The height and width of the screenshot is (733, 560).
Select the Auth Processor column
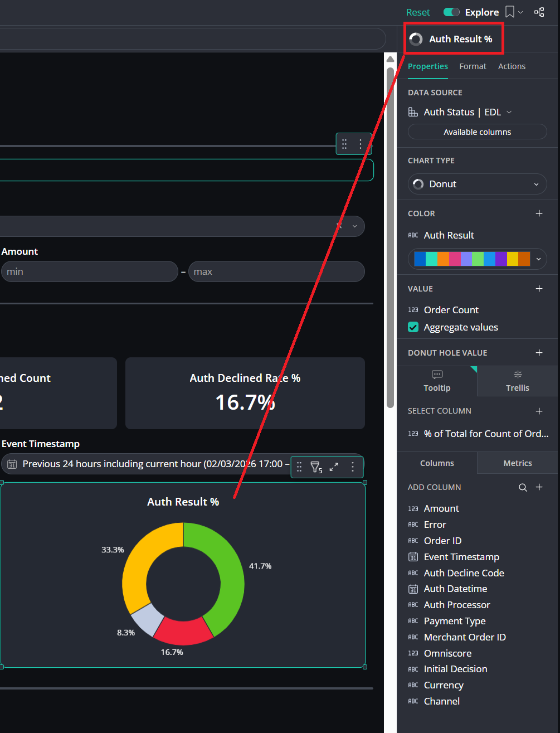[457, 605]
